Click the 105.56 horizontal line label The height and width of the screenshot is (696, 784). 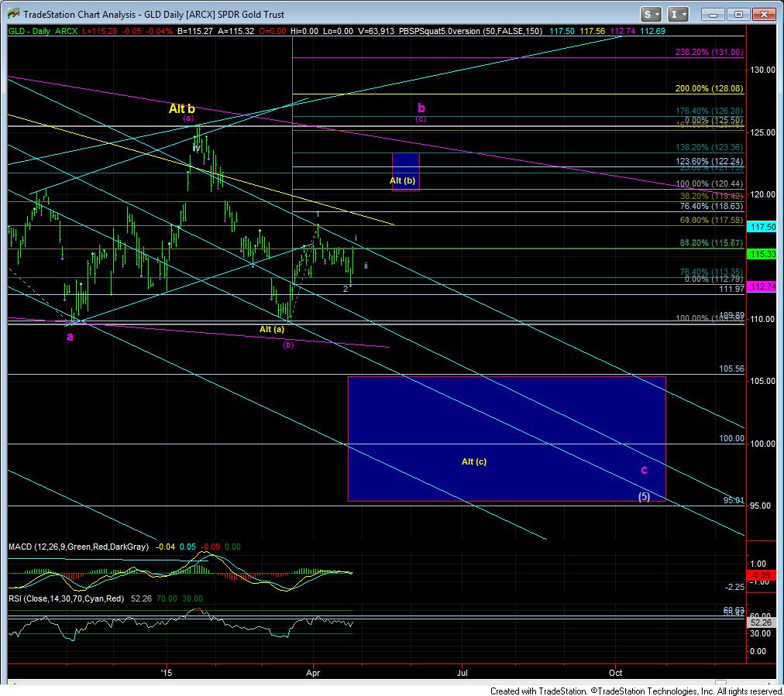tap(731, 369)
